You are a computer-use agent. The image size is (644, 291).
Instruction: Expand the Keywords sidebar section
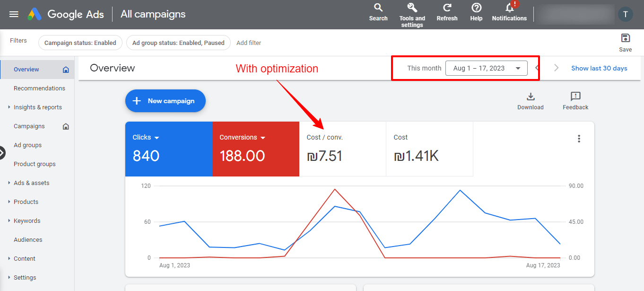pyautogui.click(x=9, y=221)
